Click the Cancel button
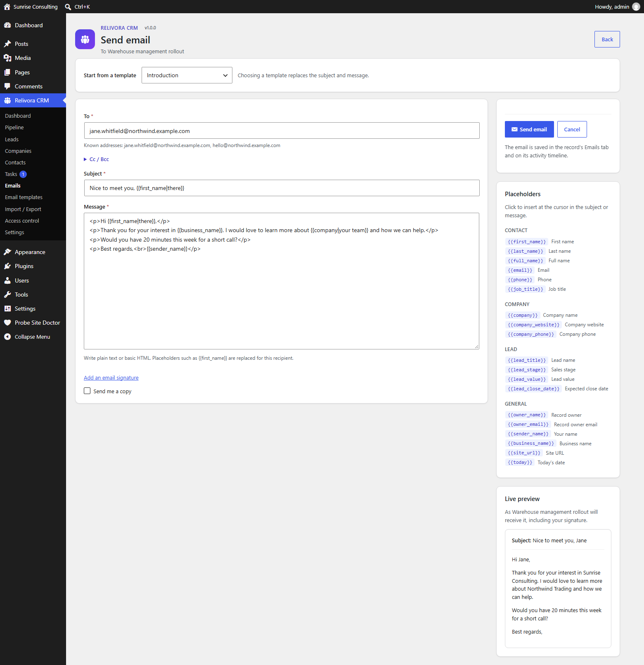This screenshot has width=644, height=665. 572,129
